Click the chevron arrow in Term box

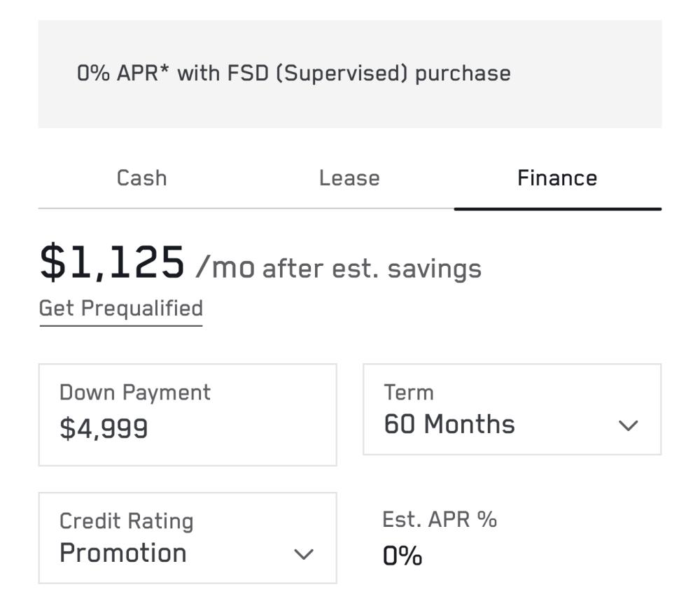pos(629,425)
